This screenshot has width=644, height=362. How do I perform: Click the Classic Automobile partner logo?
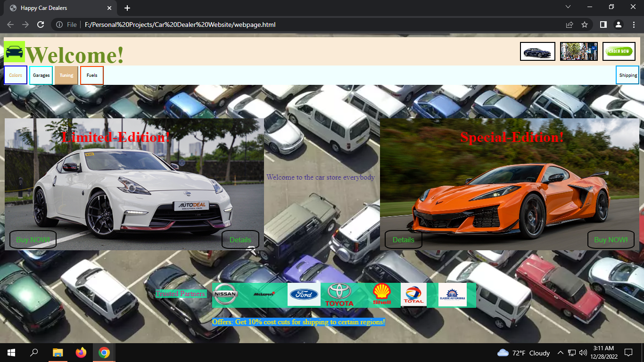(451, 295)
